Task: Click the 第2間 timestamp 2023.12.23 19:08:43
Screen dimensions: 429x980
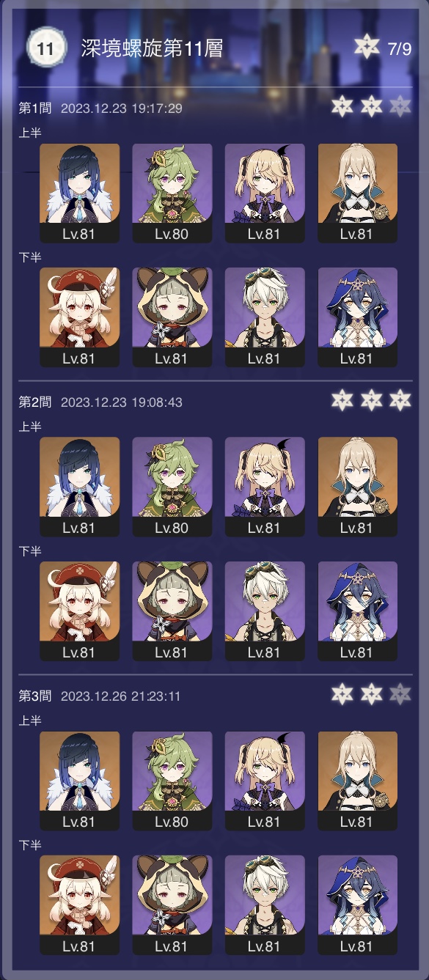Action: pos(121,402)
